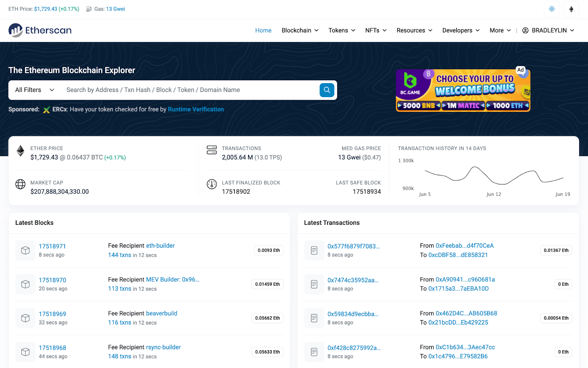588x368 pixels.
Task: Open block 17518969
Action: (x=53, y=314)
